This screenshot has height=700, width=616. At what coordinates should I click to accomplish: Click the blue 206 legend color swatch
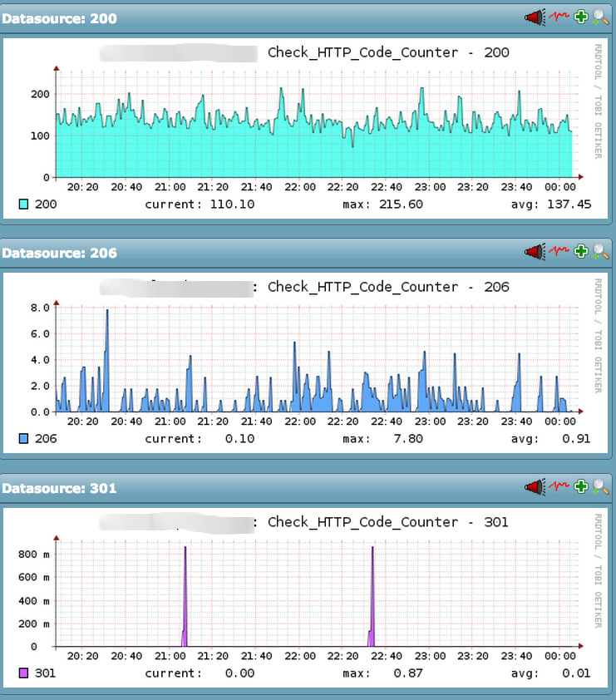coord(23,438)
